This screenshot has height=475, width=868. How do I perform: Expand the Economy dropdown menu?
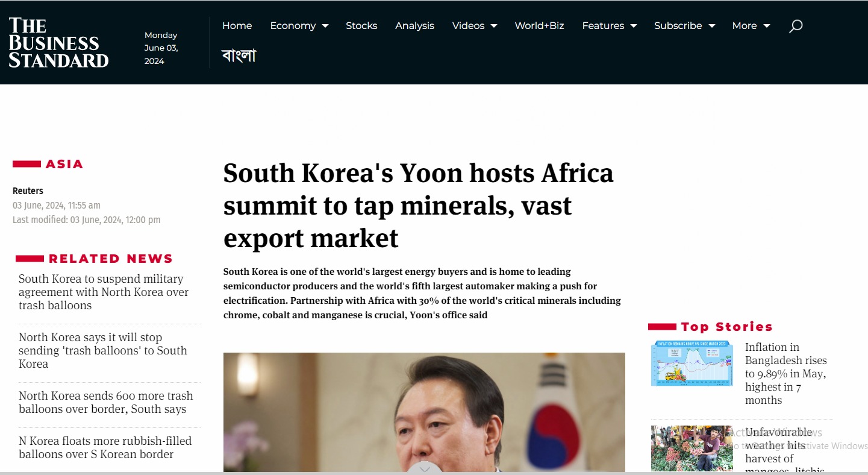(x=299, y=25)
